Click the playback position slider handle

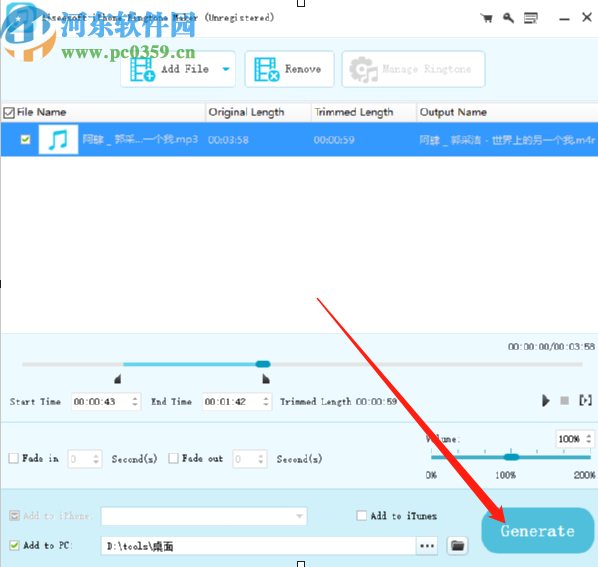[263, 364]
